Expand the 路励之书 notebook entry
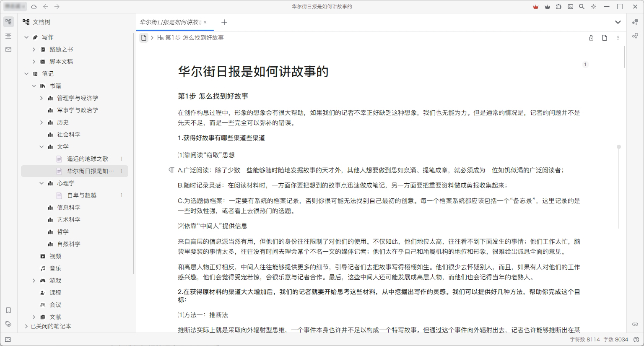Screen dimensions: 644x346 (34, 49)
